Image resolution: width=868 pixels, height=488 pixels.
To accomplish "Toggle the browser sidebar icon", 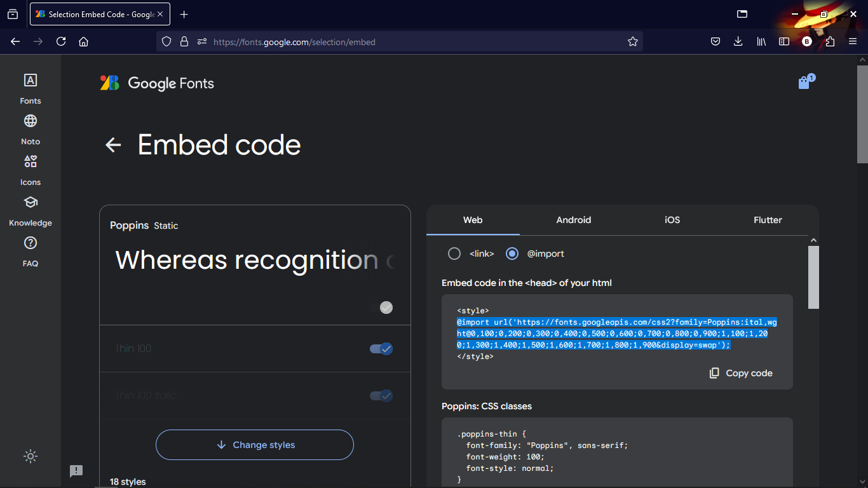I will (784, 41).
